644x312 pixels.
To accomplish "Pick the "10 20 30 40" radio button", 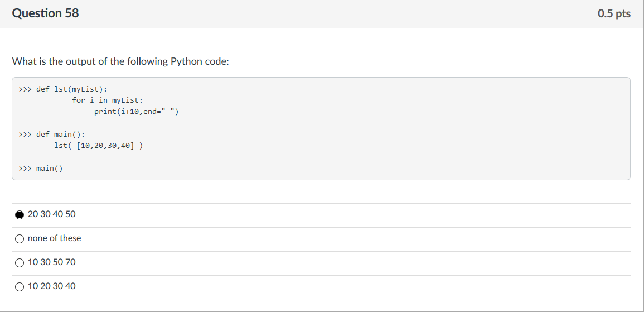I will click(x=20, y=286).
